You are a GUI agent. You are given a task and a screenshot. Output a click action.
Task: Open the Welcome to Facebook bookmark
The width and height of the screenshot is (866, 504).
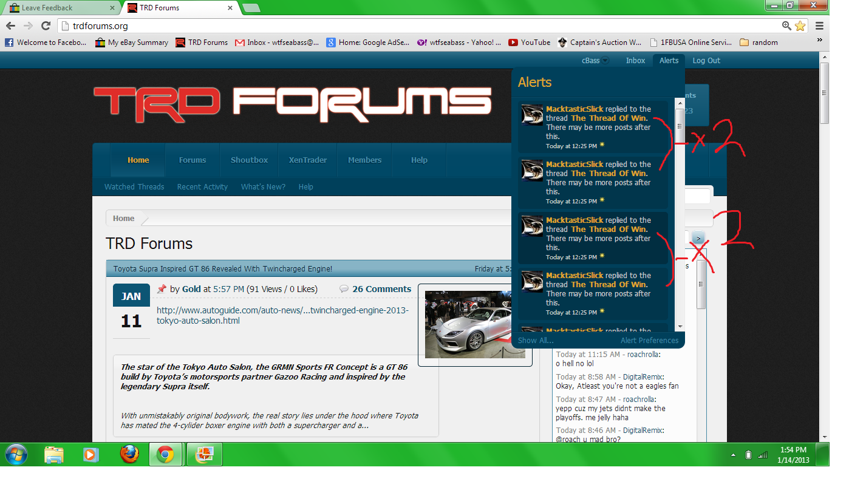coord(46,43)
